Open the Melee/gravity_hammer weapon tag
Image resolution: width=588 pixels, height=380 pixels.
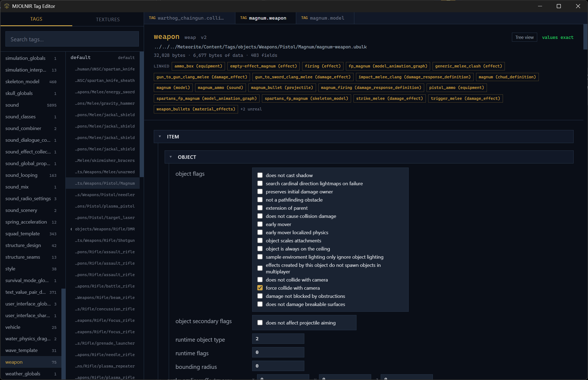coord(103,103)
